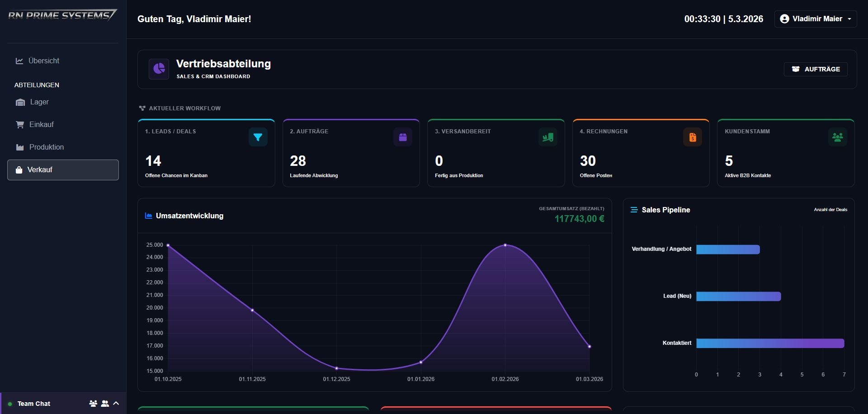868x414 pixels.
Task: Click the Übersicht line chart icon
Action: point(19,60)
